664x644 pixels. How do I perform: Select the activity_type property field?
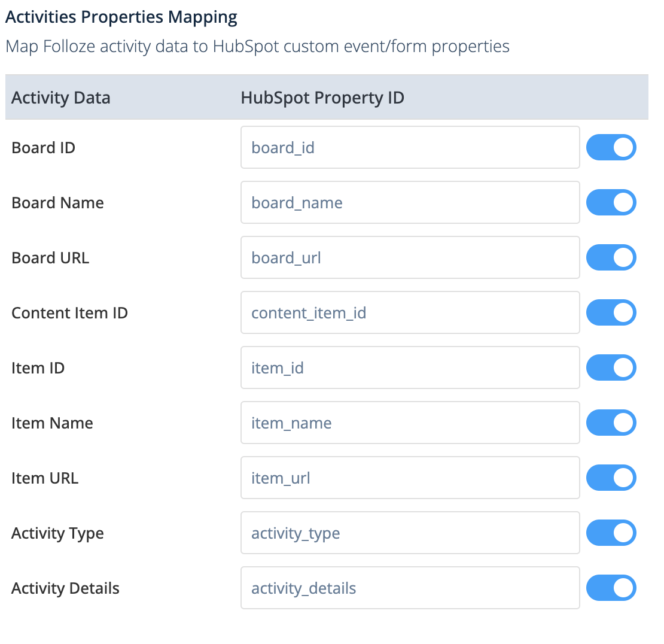[x=410, y=533]
